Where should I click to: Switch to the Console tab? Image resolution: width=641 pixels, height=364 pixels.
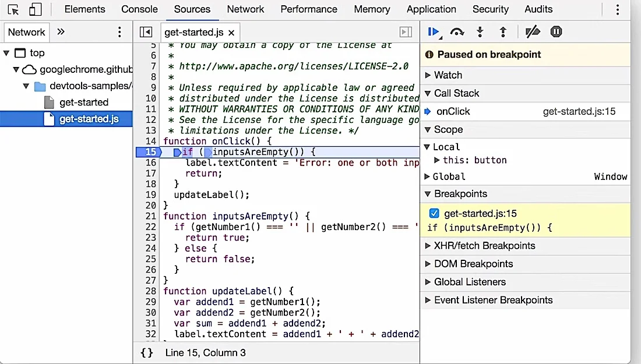139,9
